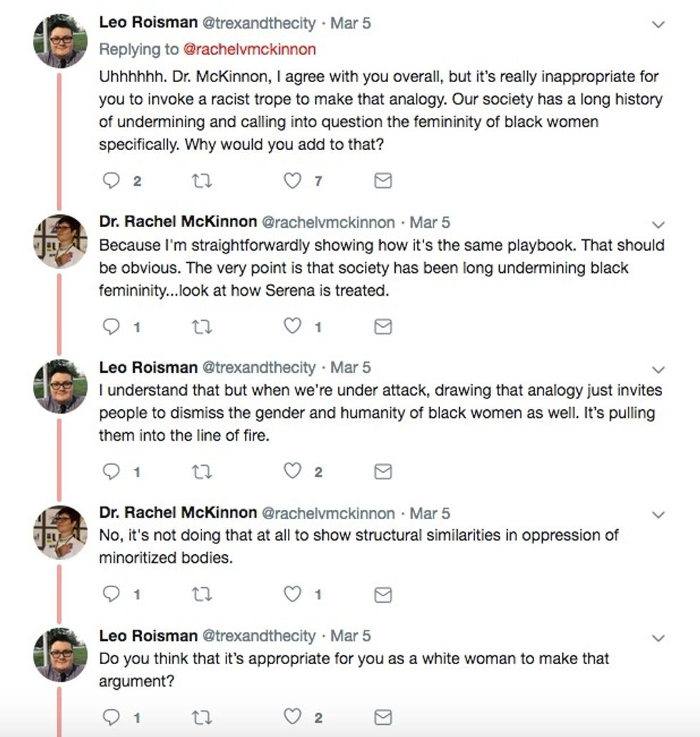Viewport: 700px width, 737px height.
Task: Open the Mar 5 timestamp of last tweet
Action: [x=351, y=636]
